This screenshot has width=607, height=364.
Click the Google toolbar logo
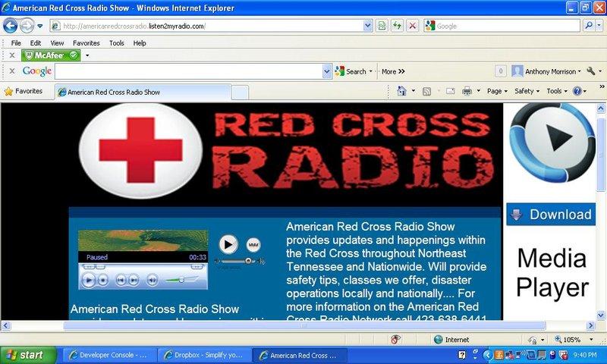[36, 71]
